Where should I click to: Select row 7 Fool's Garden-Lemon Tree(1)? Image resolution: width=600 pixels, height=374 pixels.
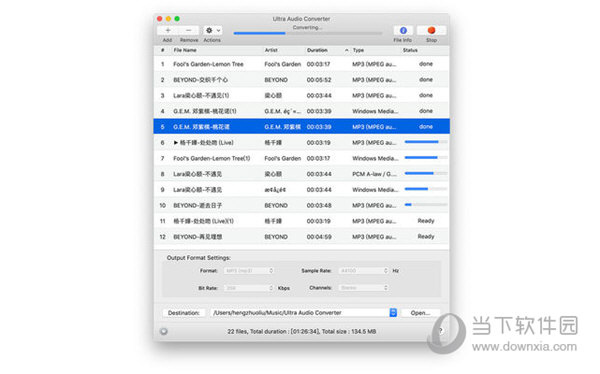tap(212, 158)
